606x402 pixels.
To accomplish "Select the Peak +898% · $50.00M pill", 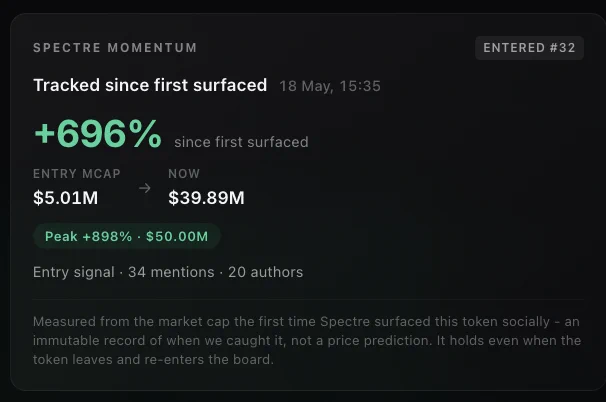I will click(x=127, y=236).
